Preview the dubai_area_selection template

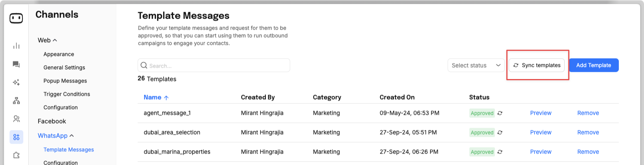541,132
